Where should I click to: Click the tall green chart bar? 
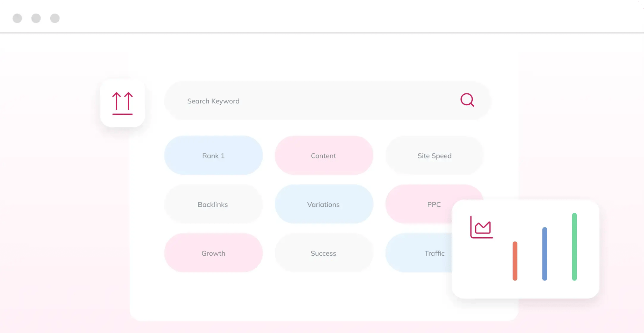click(574, 247)
